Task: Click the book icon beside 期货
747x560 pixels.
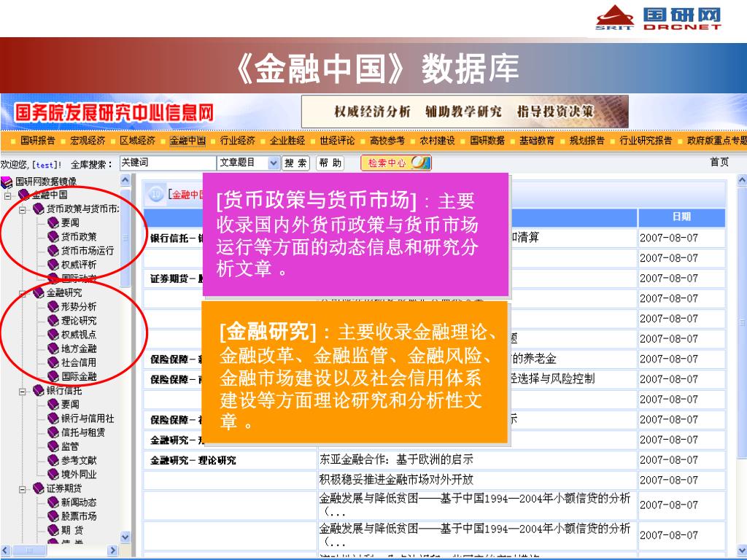Action: [x=53, y=530]
